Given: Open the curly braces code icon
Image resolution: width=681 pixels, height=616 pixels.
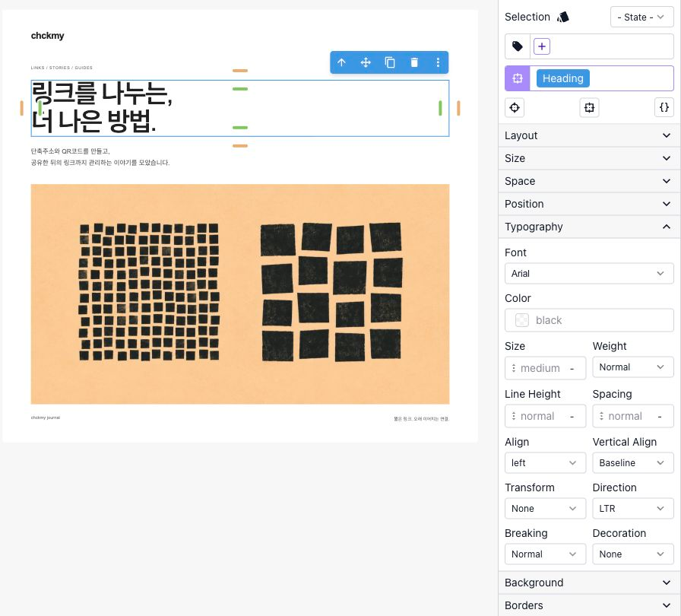Looking at the screenshot, I should (x=664, y=107).
